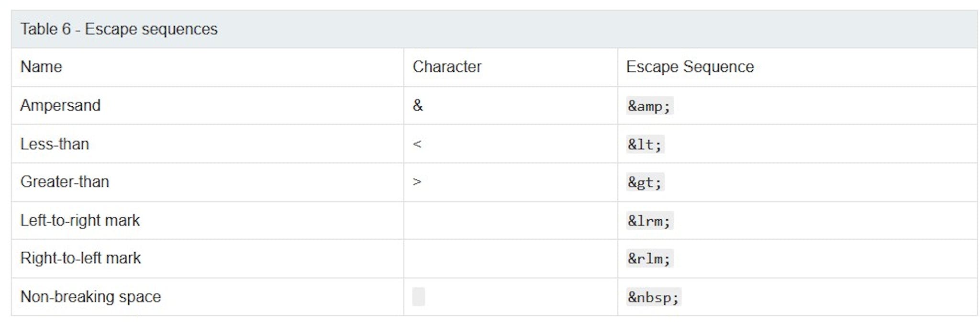Click the Ampersand row name
This screenshot has width=980, height=326.
[60, 105]
